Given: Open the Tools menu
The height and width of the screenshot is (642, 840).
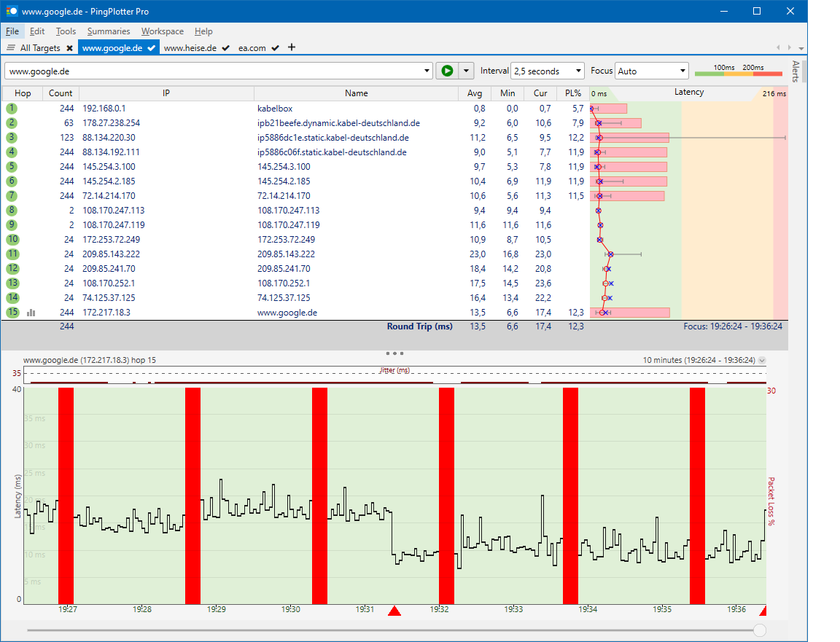Looking at the screenshot, I should click(x=66, y=31).
